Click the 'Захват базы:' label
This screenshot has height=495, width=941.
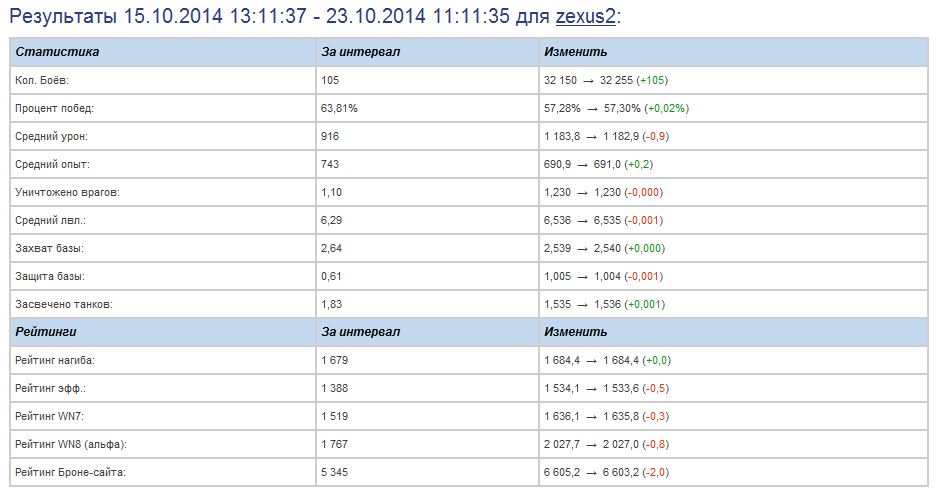pyautogui.click(x=49, y=248)
